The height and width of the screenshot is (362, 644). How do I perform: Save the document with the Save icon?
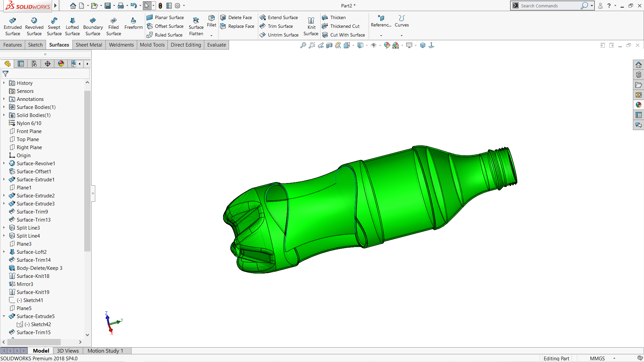[x=108, y=6]
